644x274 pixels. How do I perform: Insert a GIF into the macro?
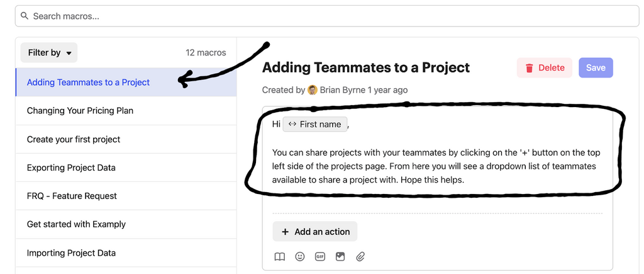(x=320, y=256)
